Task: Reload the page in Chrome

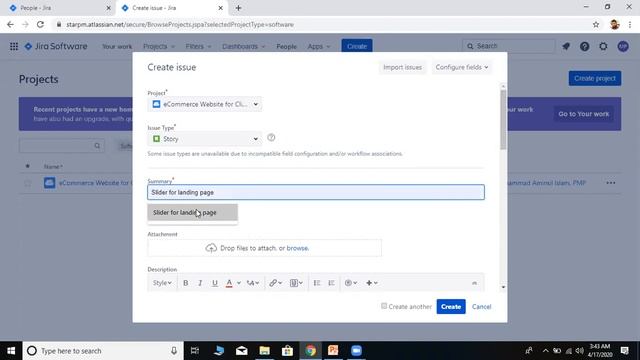Action: [40, 24]
